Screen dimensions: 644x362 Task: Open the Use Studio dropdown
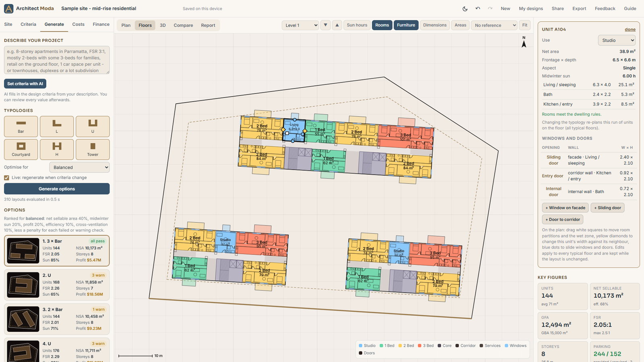click(617, 40)
